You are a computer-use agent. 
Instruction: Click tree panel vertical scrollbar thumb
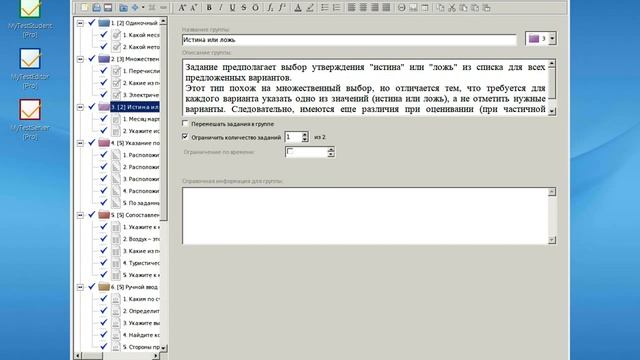pos(163,122)
